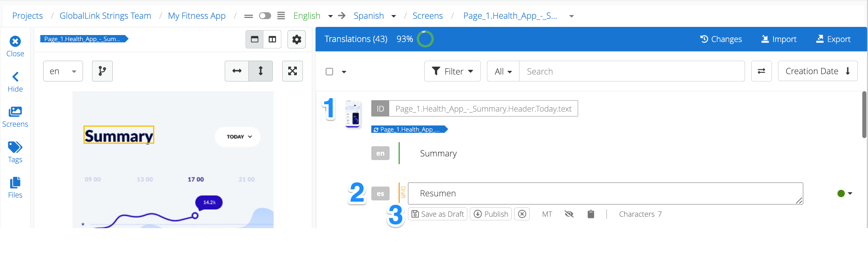Tick the select-all translations checkbox
The height and width of the screenshot is (255, 868).
coord(329,72)
